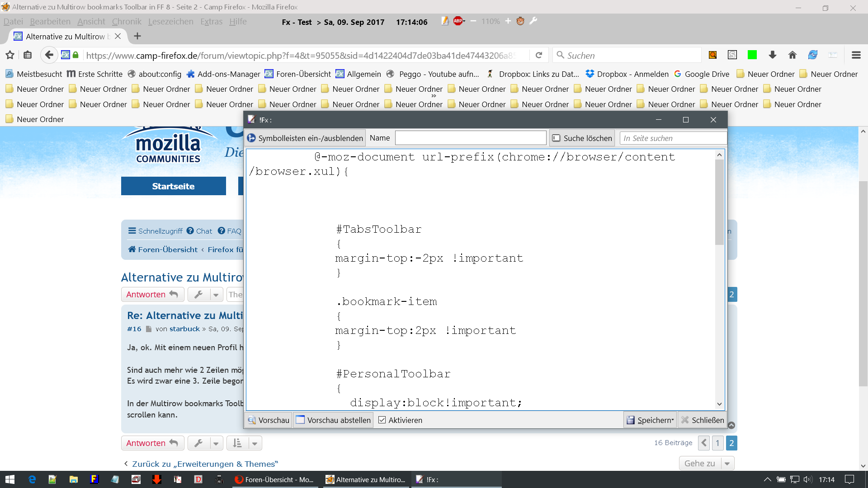Toggle the Suche löschen checkbox button
Screen dimensions: 868x488
[x=582, y=138]
